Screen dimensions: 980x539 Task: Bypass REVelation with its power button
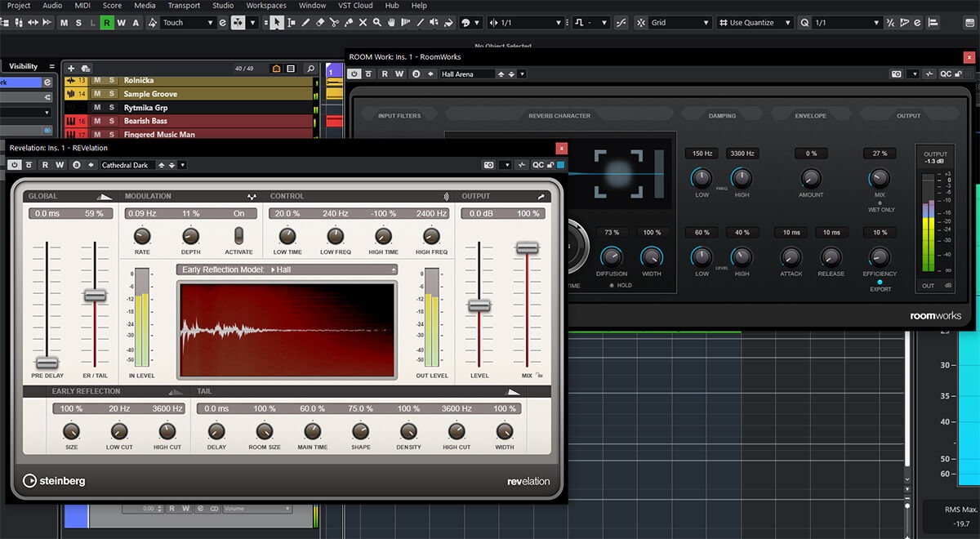click(15, 165)
